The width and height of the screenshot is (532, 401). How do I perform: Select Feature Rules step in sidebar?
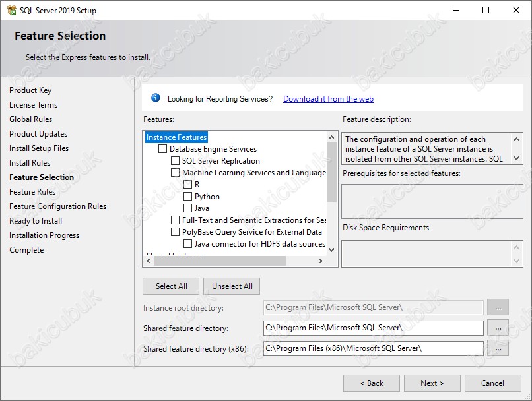pyautogui.click(x=32, y=192)
